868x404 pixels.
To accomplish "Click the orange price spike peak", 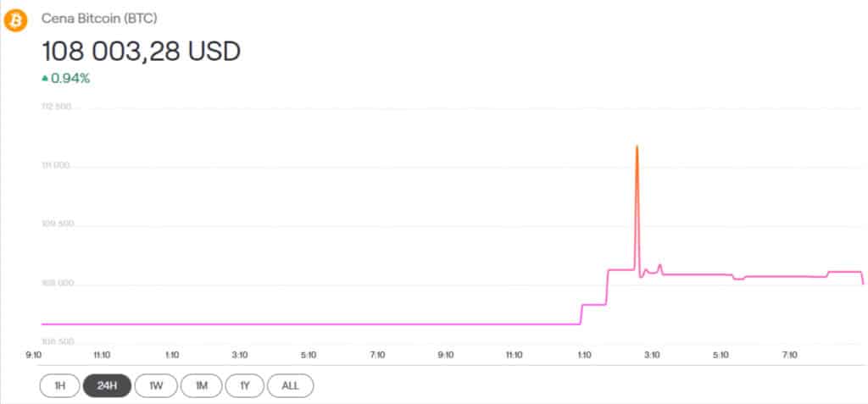I will tap(637, 148).
